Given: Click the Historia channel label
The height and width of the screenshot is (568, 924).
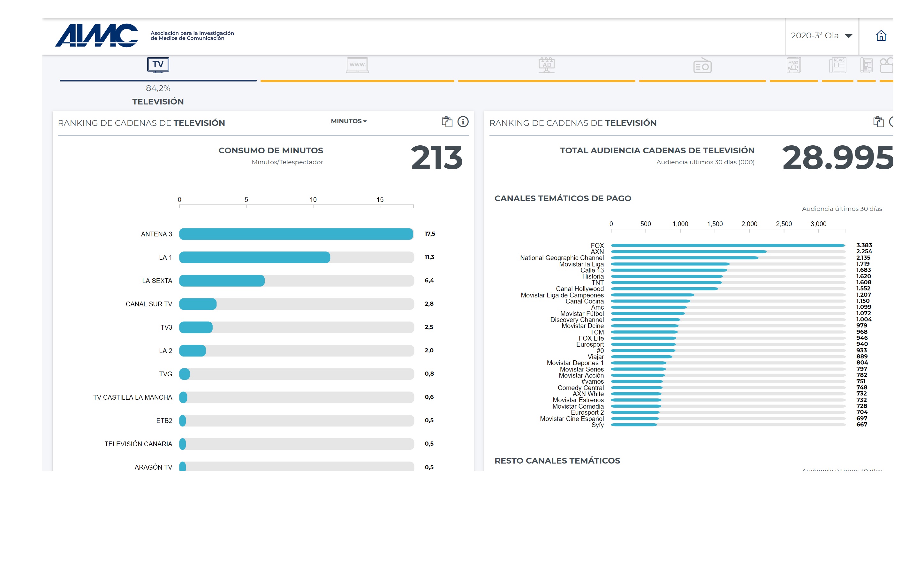Looking at the screenshot, I should [x=593, y=276].
